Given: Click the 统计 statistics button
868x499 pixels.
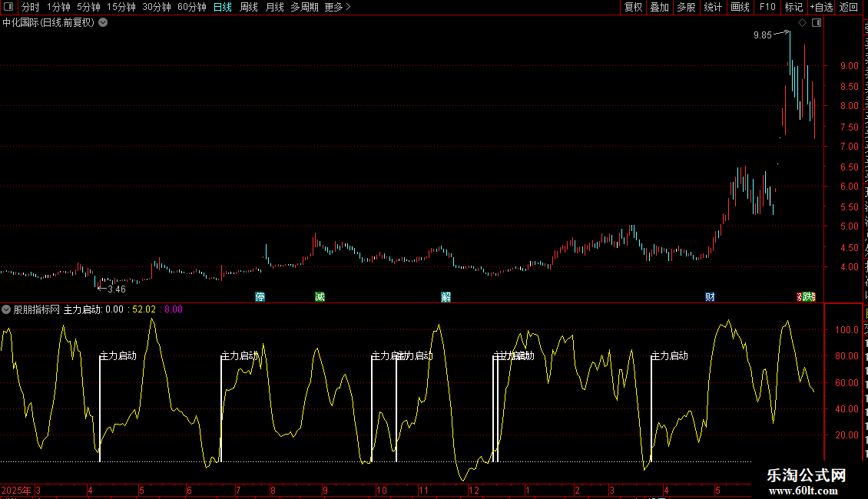Looking at the screenshot, I should pos(713,7).
